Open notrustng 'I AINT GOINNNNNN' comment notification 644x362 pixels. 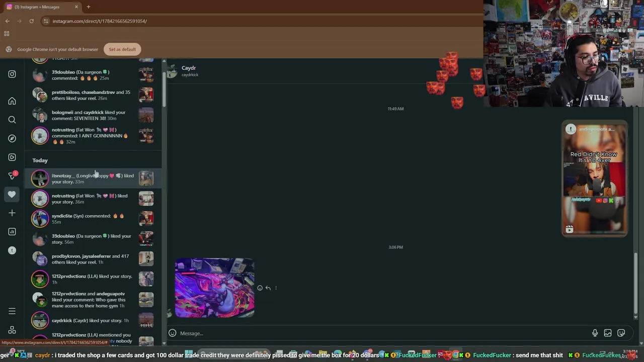coord(93,136)
